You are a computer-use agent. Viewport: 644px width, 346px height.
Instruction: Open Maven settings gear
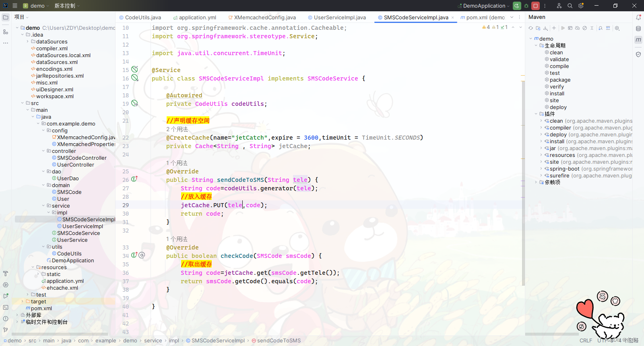(617, 28)
